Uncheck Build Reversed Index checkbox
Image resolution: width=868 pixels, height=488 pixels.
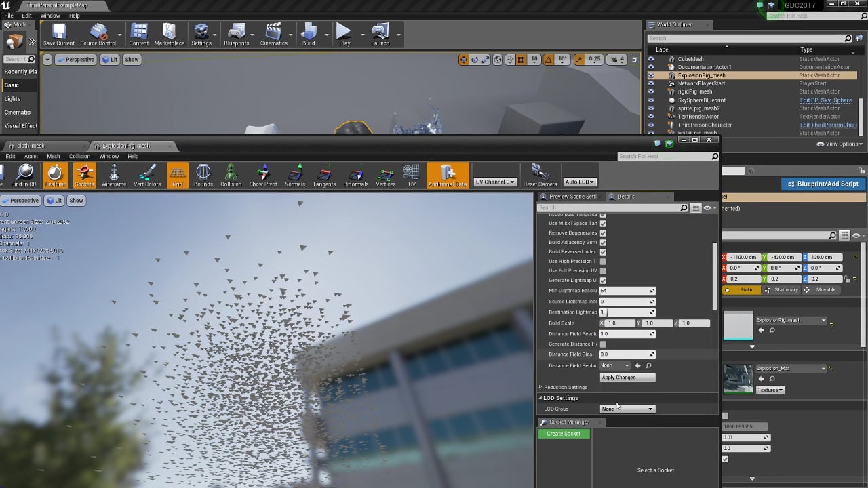click(x=603, y=251)
